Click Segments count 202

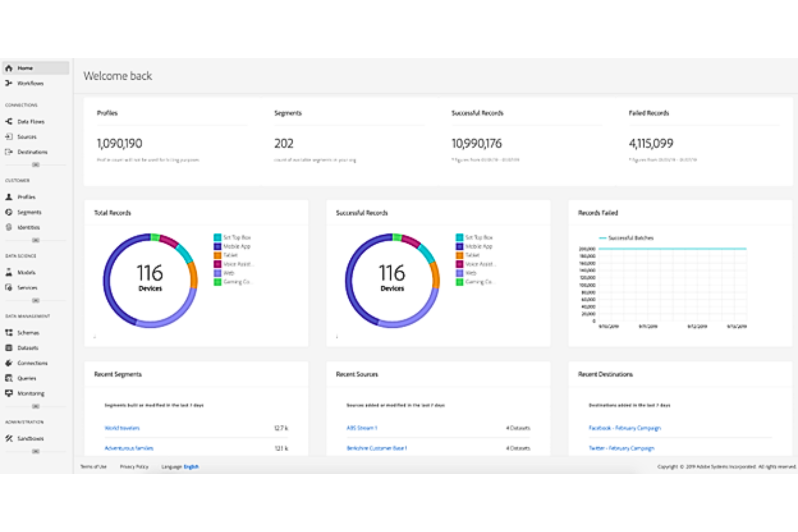[x=284, y=143]
